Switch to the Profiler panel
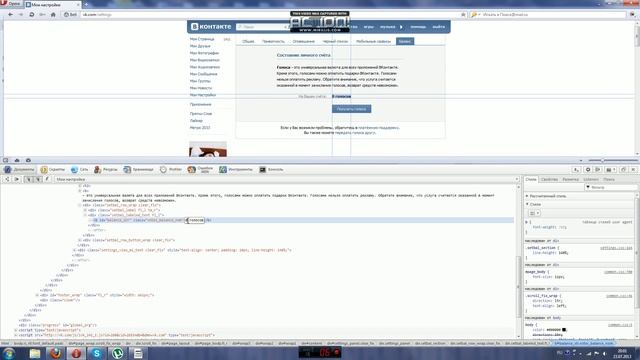Viewport: 640px width, 360px height. (171, 169)
